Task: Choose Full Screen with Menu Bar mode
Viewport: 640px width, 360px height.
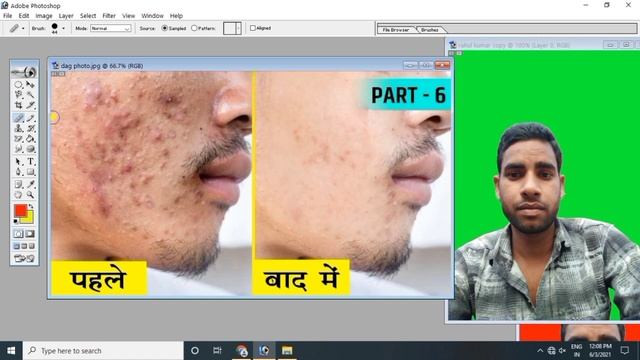Action: pos(24,246)
